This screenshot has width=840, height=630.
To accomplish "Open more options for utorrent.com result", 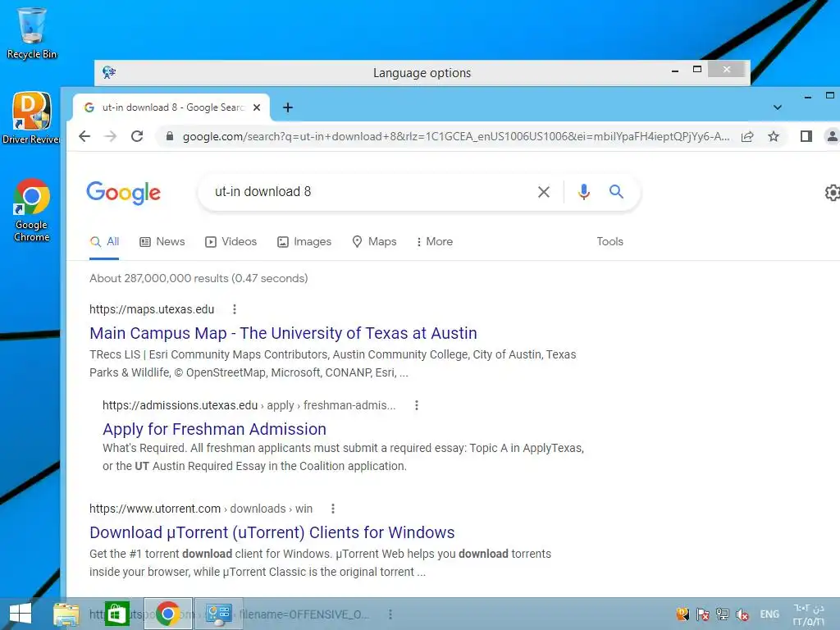I will [333, 509].
